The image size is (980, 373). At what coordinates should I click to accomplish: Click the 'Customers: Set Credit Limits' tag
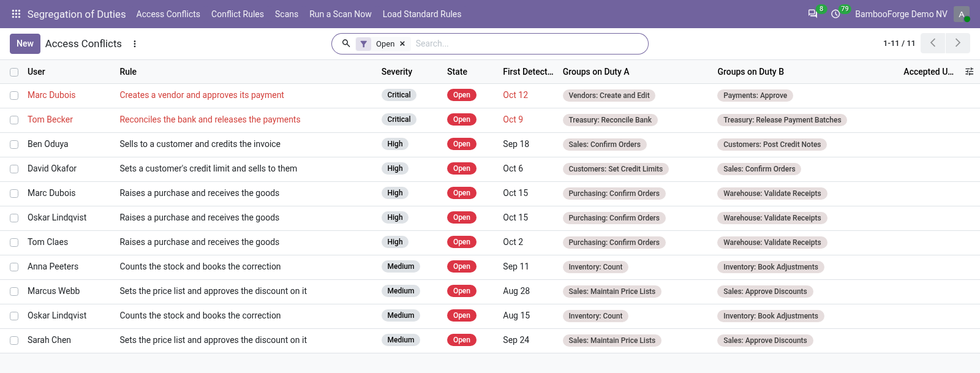point(616,169)
